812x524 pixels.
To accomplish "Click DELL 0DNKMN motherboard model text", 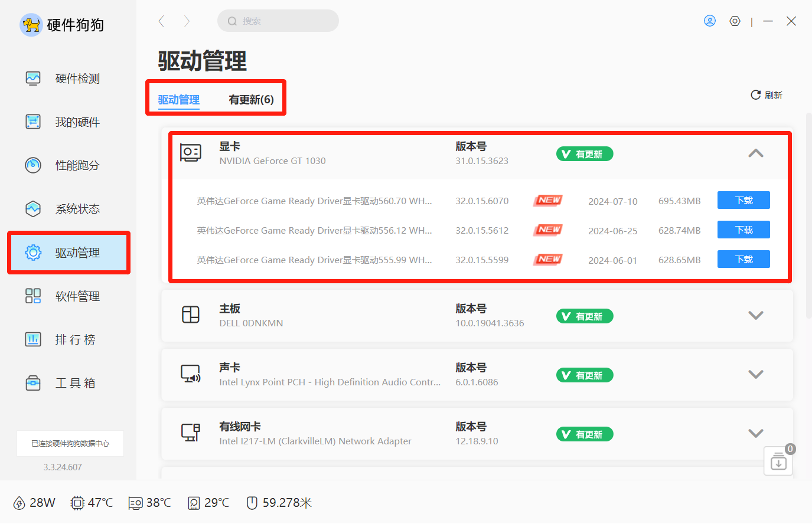I will (251, 323).
